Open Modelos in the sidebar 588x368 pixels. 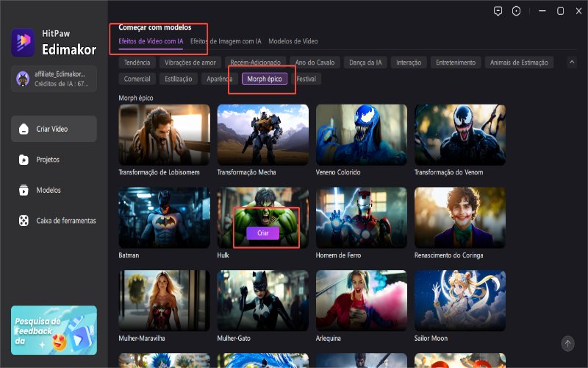point(54,190)
